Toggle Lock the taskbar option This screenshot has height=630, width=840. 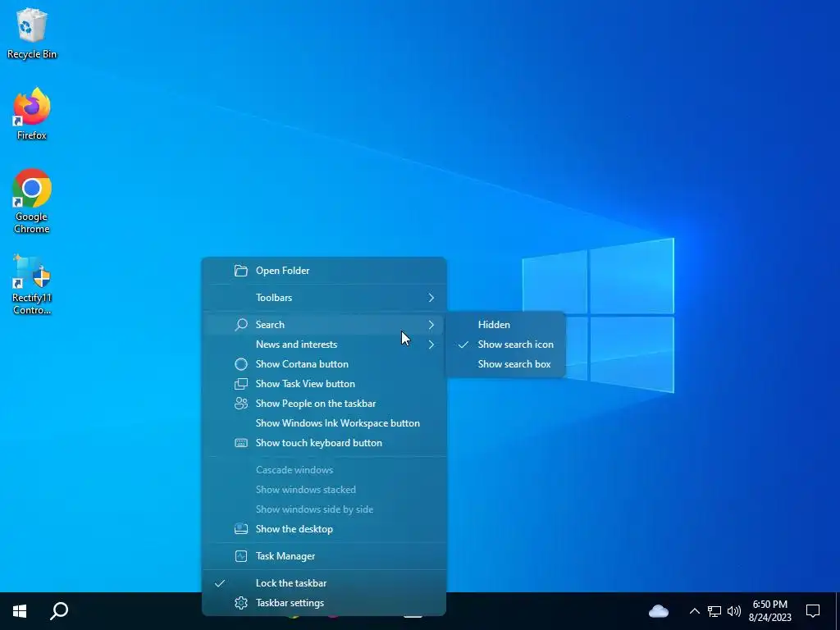pyautogui.click(x=324, y=583)
